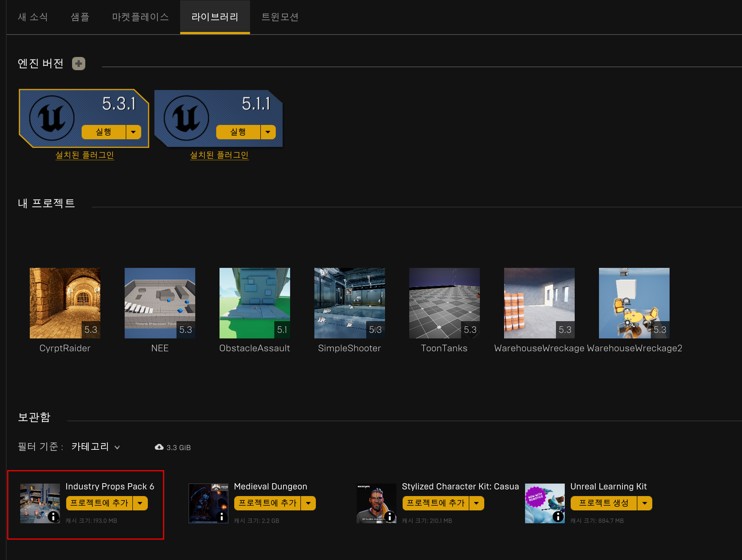Open the CyrptRaider project thumbnail
The height and width of the screenshot is (560, 742).
coord(65,303)
